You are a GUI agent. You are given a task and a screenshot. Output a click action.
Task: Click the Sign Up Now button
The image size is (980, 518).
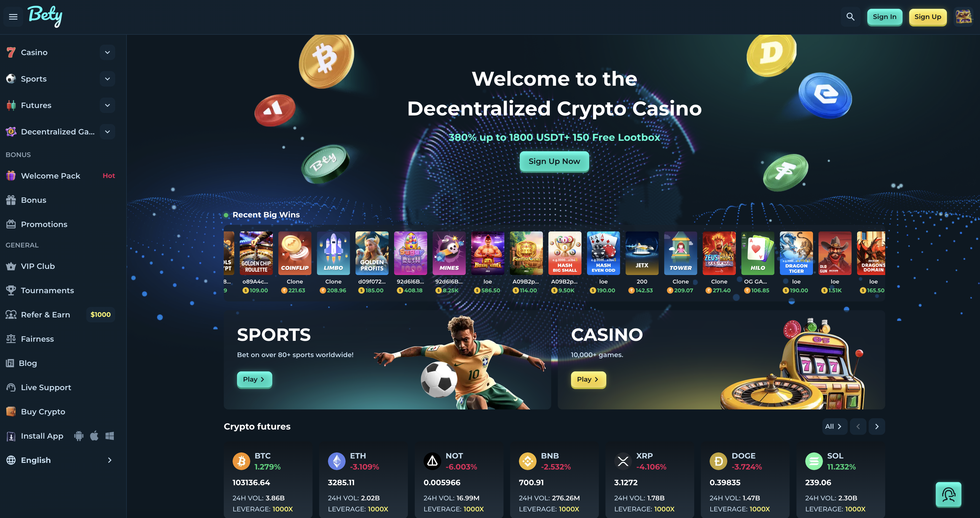point(554,161)
